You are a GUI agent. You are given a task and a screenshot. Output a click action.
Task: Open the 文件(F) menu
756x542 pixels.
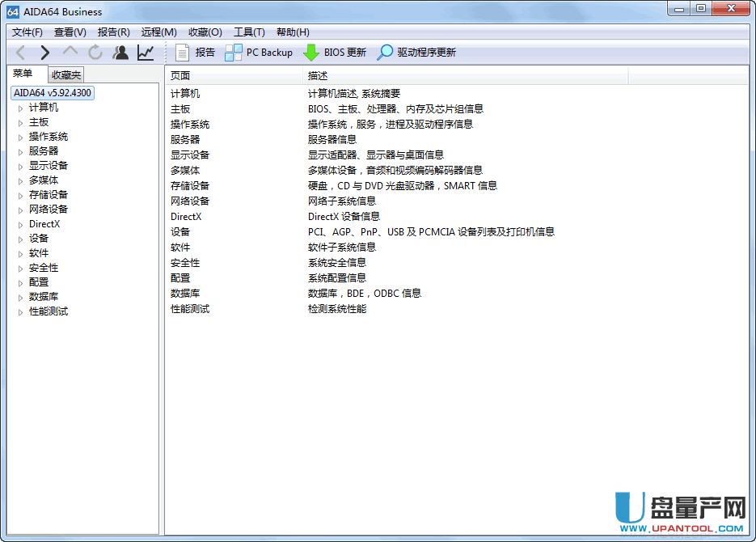pos(27,32)
